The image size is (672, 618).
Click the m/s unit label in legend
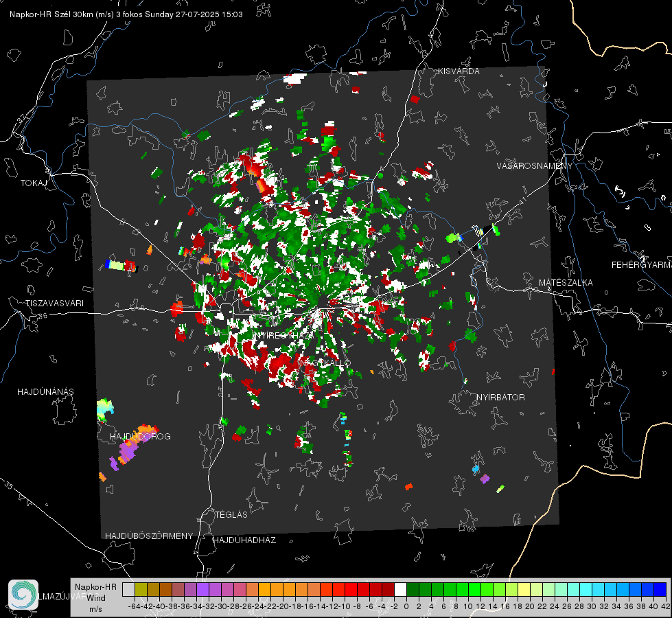[x=95, y=608]
